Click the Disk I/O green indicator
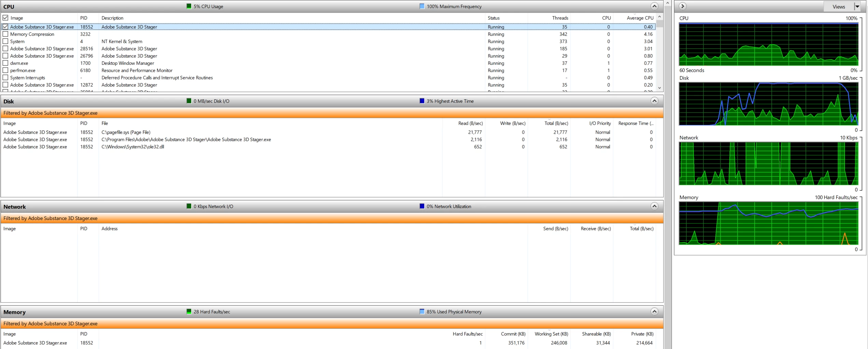This screenshot has height=349, width=868. pos(189,101)
